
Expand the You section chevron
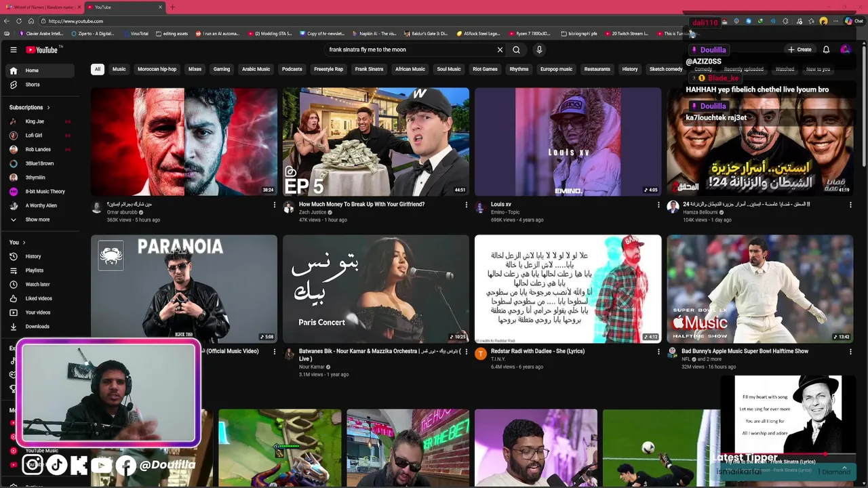(x=24, y=242)
